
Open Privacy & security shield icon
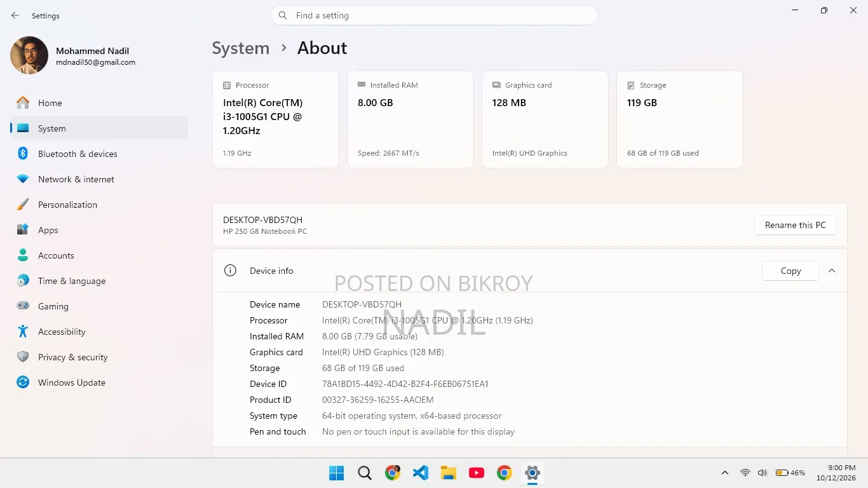click(23, 357)
